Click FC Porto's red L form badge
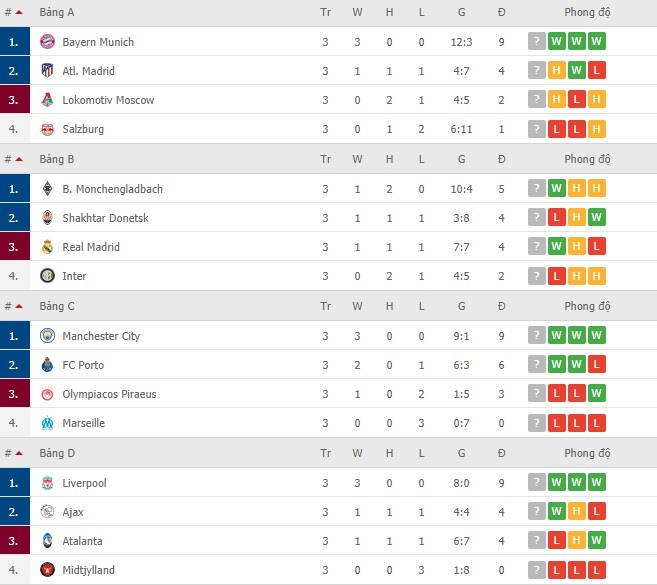Viewport: 657px width, 585px height. click(597, 364)
